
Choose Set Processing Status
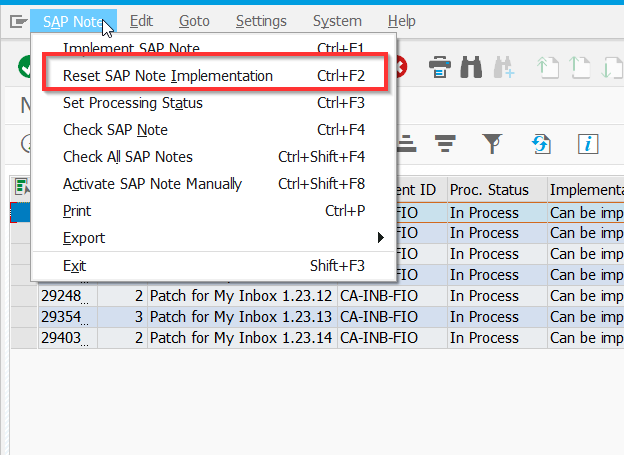point(214,103)
